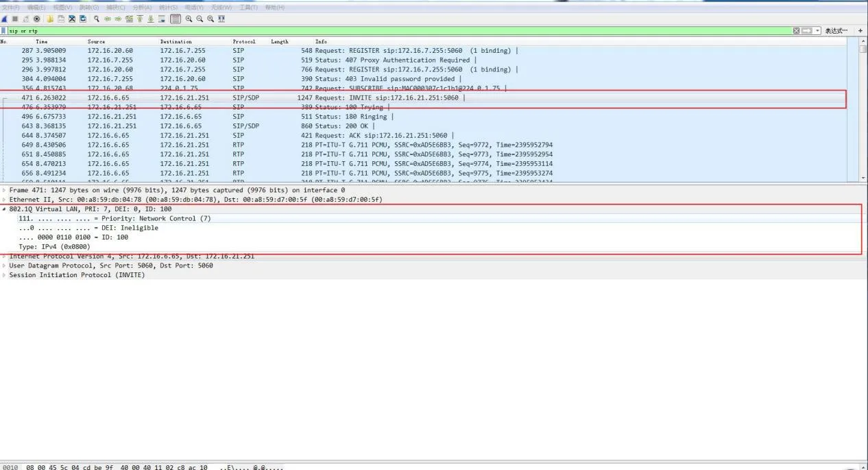Stop the running capture

tap(14, 19)
